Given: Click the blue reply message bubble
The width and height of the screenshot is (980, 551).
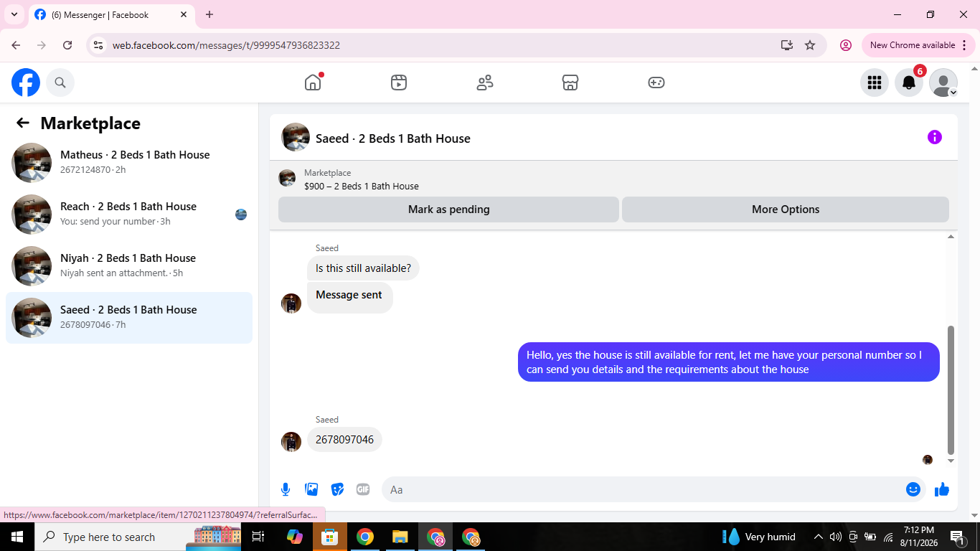Looking at the screenshot, I should (x=729, y=362).
